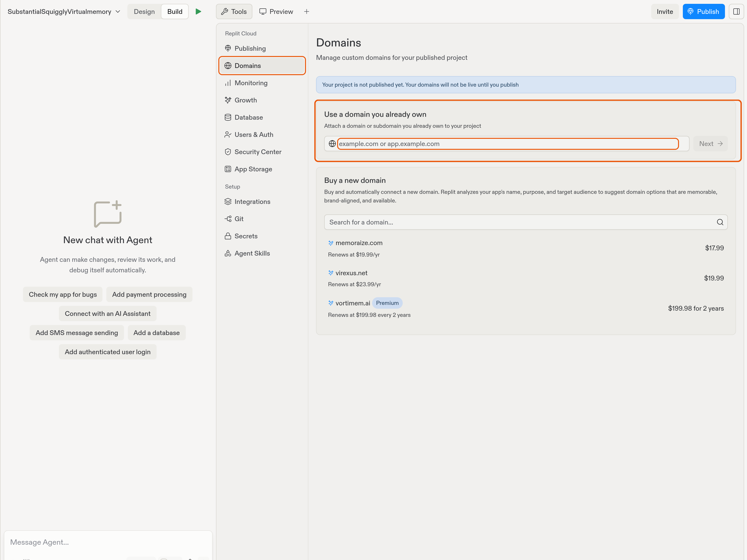Screen dimensions: 747x560
Task: Switch to Build mode
Action: click(175, 11)
